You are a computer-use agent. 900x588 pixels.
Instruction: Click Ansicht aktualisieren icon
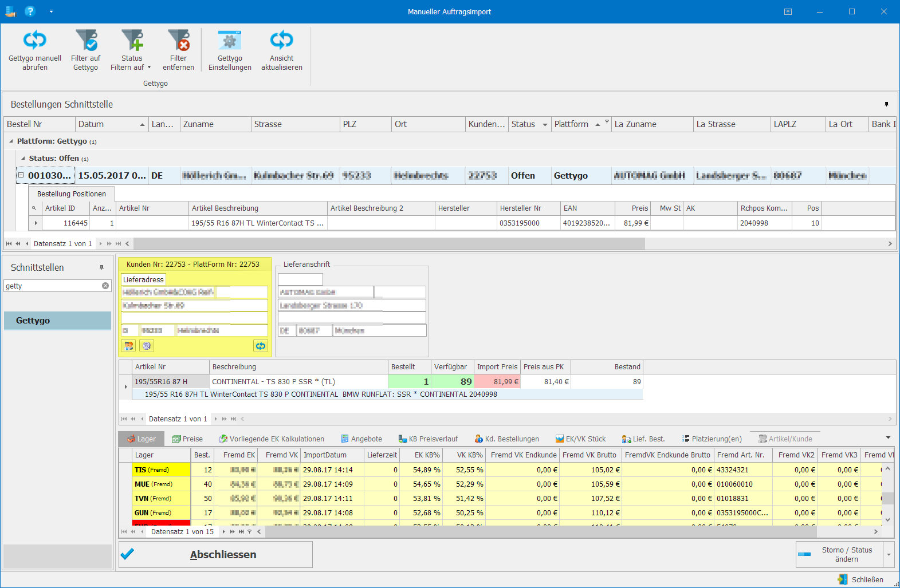[281, 40]
